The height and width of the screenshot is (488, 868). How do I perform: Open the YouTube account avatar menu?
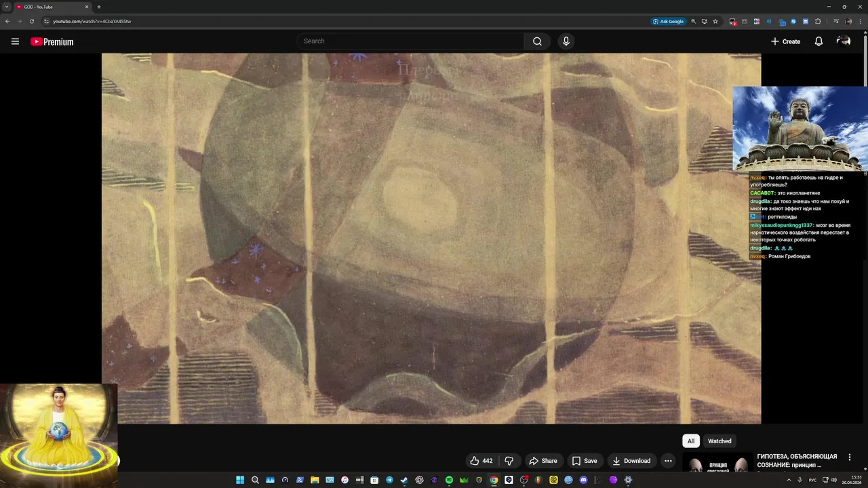(x=844, y=41)
